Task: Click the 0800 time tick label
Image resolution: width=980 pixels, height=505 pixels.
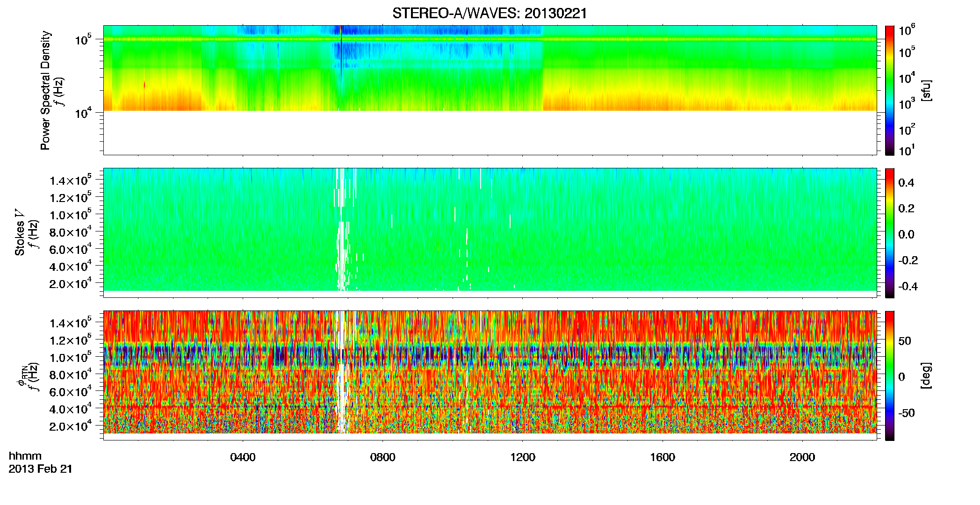Action: 382,457
